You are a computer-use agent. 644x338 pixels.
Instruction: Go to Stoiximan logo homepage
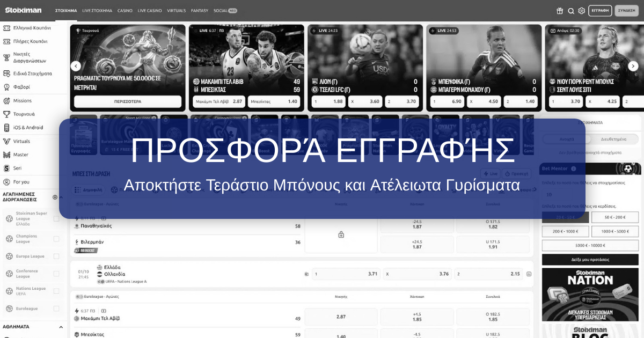pyautogui.click(x=23, y=10)
